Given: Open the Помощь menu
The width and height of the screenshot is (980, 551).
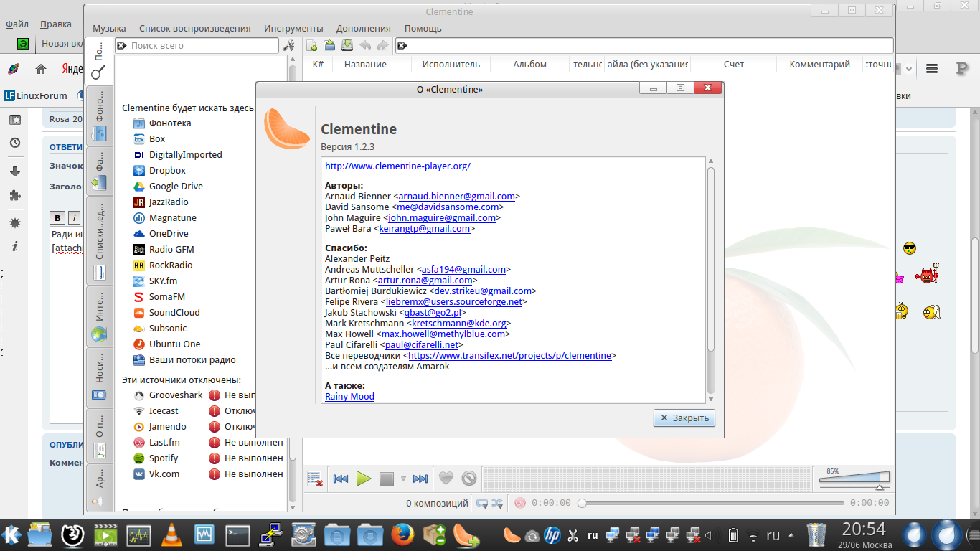Looking at the screenshot, I should coord(423,29).
